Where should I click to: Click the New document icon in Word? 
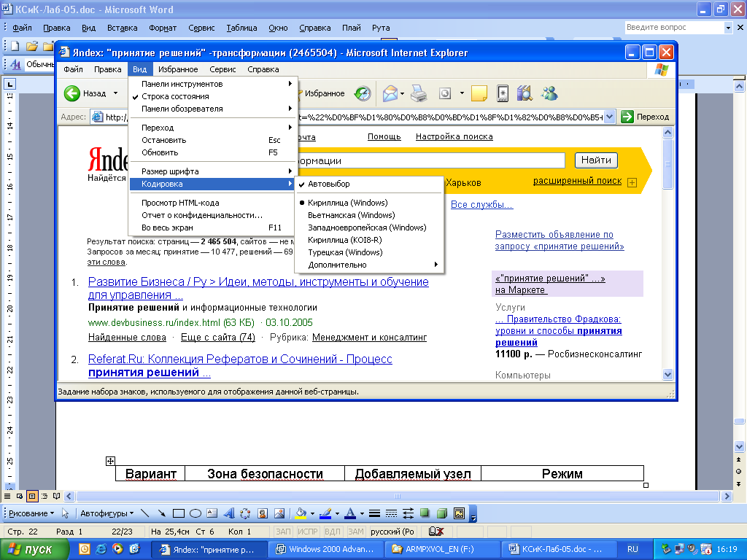tap(15, 46)
